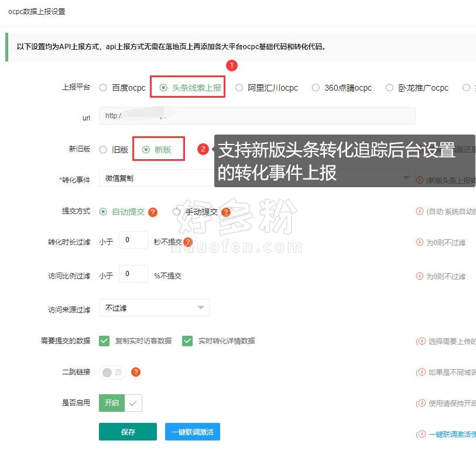Click the info icon beside 新版头条上报 hint
The width and height of the screenshot is (476, 451).
coord(420,180)
